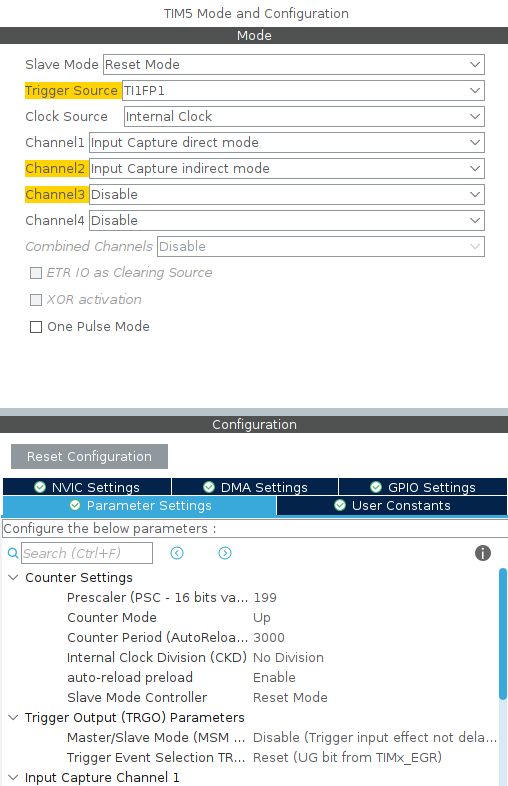Toggle One Pulse Mode checkbox
Screen dimensions: 508x786
point(36,327)
